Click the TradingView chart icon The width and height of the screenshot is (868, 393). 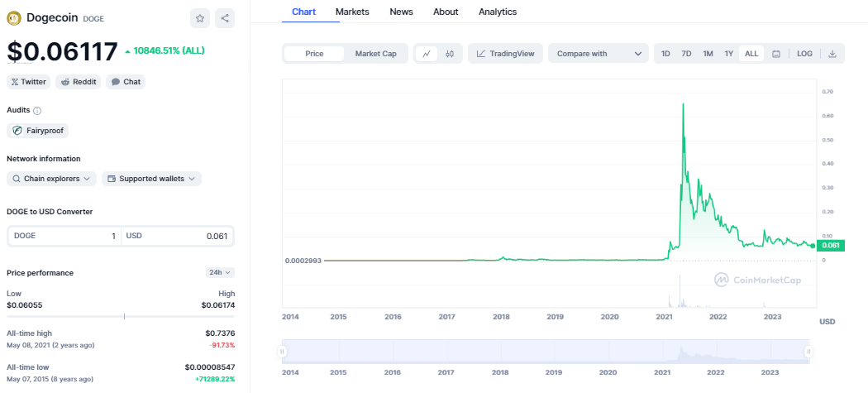[x=481, y=54]
